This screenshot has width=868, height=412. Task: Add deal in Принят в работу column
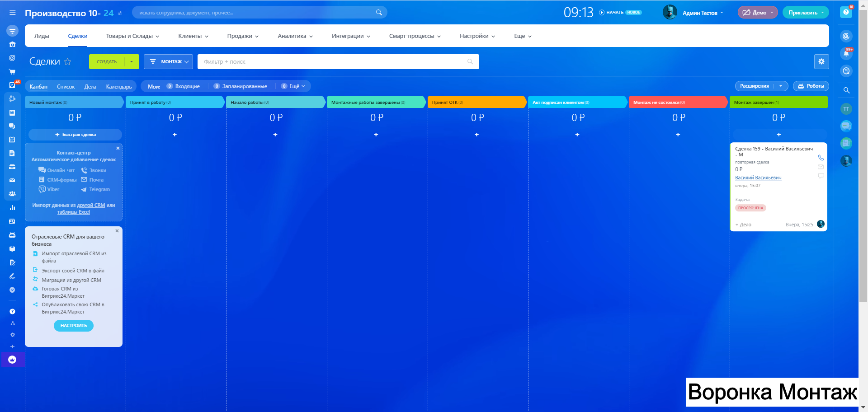[175, 135]
